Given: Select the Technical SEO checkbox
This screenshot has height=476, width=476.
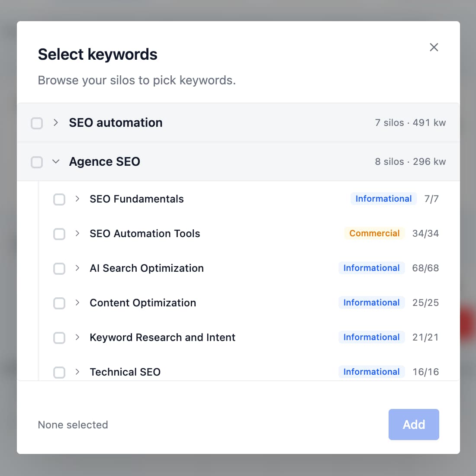Looking at the screenshot, I should tap(59, 372).
